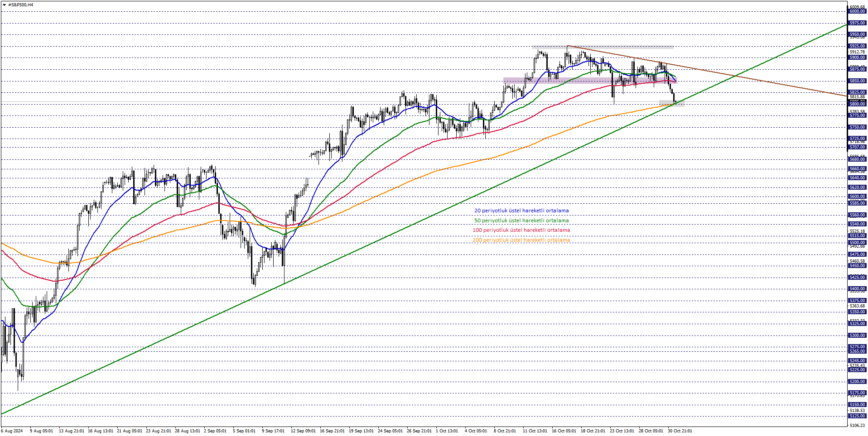Click the 5912.78 price scale value
The width and height of the screenshot is (868, 436).
tap(857, 52)
